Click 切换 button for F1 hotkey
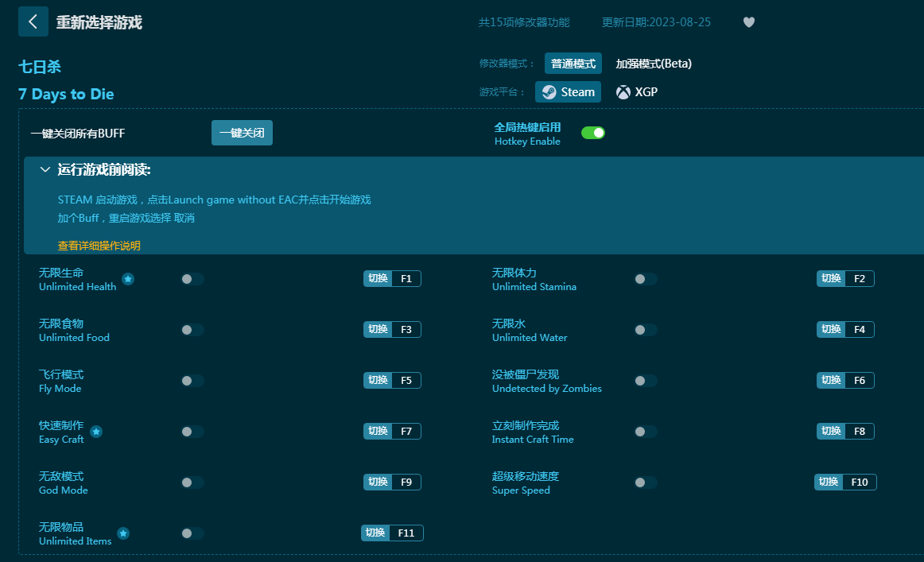924x562 pixels. [x=378, y=279]
